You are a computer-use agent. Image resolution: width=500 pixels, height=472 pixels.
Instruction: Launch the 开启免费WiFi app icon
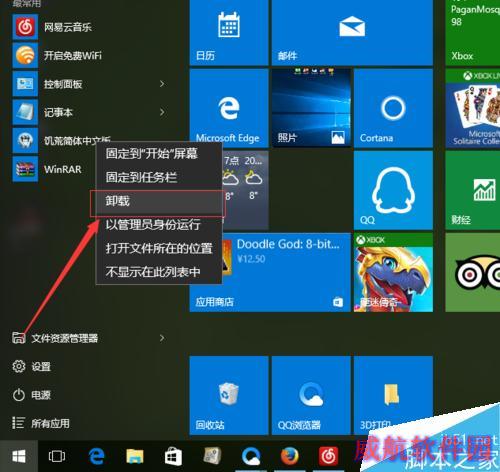tap(25, 55)
